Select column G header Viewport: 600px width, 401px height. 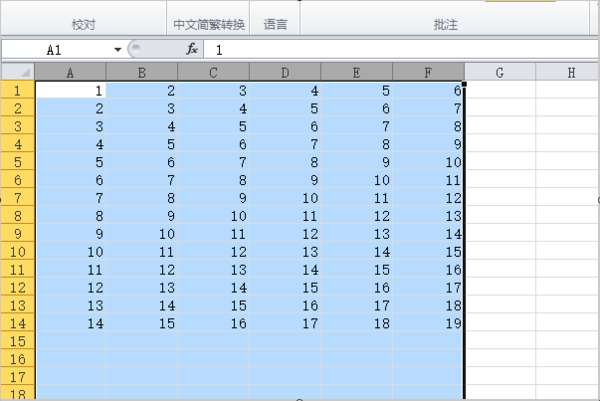(500, 72)
